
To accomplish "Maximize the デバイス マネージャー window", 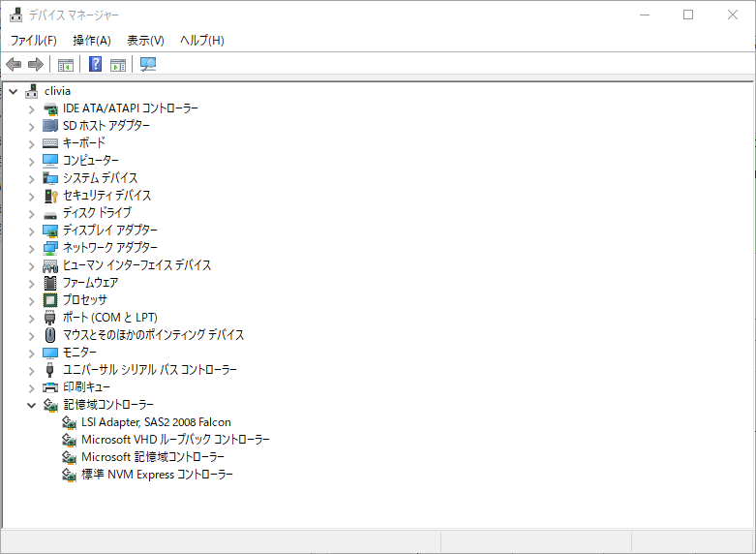I will click(688, 15).
